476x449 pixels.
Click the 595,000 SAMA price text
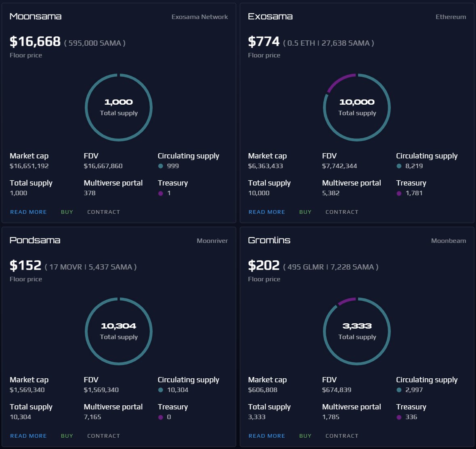pos(95,43)
